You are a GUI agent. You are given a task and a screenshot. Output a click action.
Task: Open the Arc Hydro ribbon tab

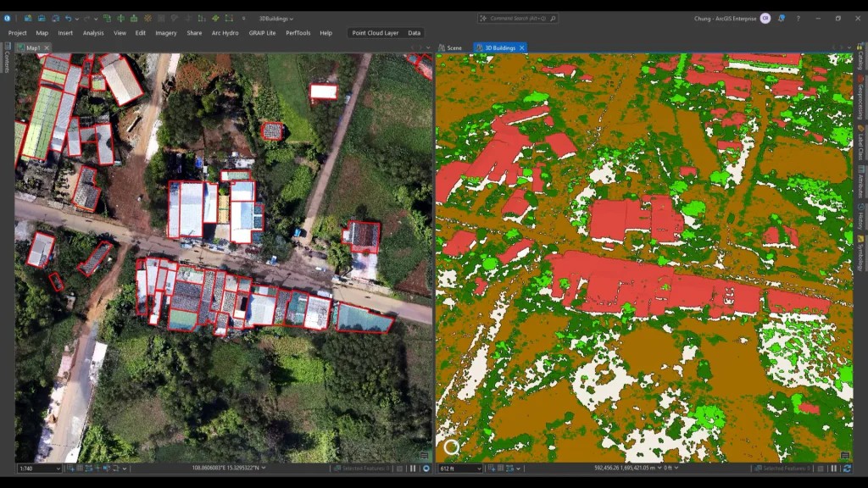(225, 33)
